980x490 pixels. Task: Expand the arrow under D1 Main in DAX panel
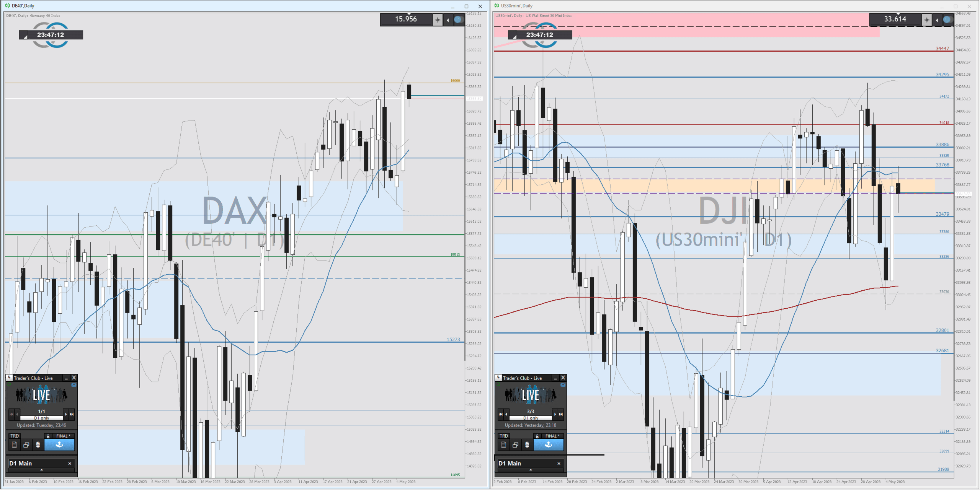click(x=41, y=470)
